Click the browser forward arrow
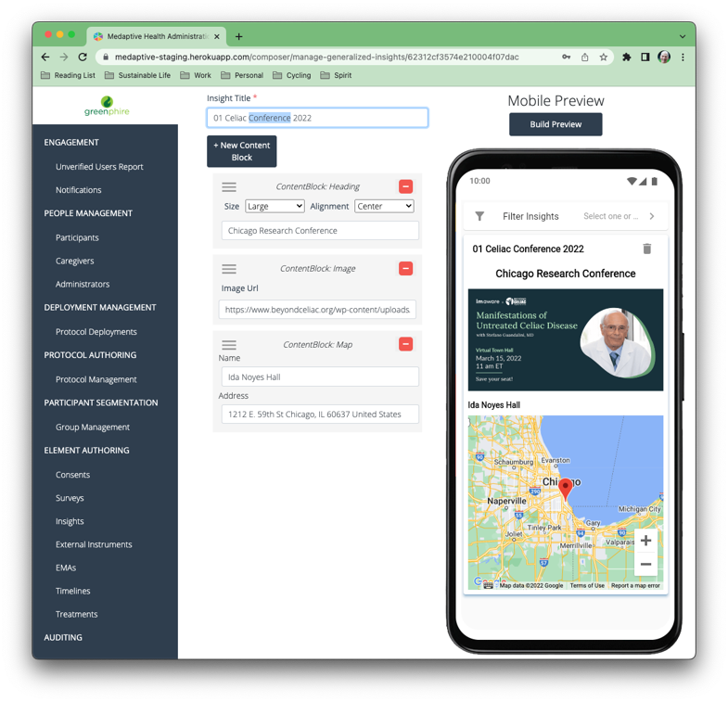This screenshot has height=702, width=728. [x=64, y=57]
